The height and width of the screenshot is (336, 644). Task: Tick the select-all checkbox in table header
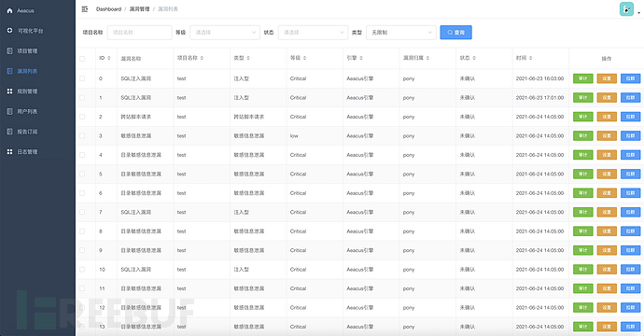tap(82, 59)
